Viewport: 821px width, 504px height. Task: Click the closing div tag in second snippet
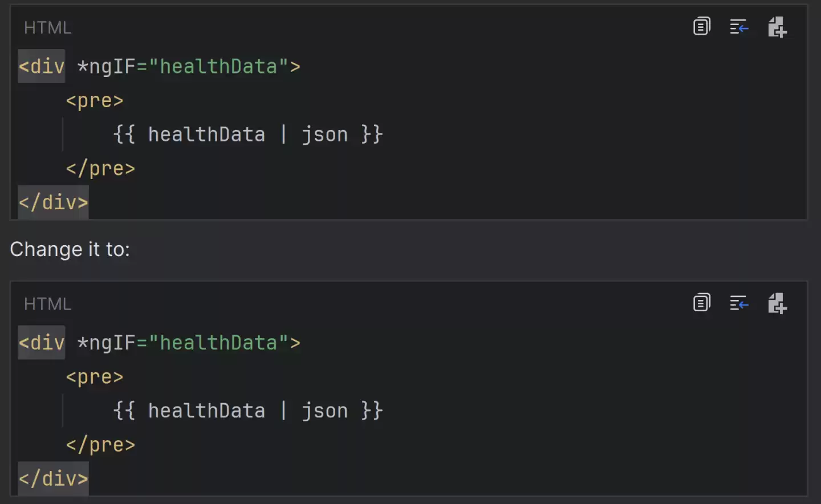[x=54, y=478]
